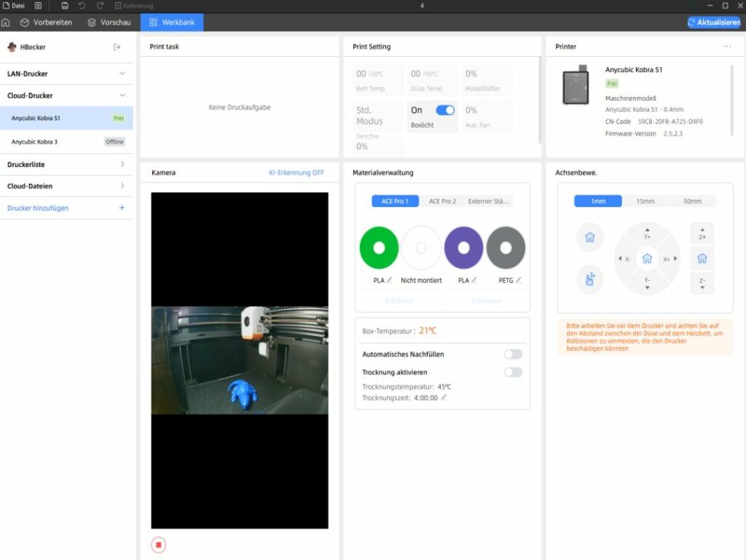Click the Bett Temp value field
Image resolution: width=746 pixels, height=560 pixels.
click(x=378, y=79)
